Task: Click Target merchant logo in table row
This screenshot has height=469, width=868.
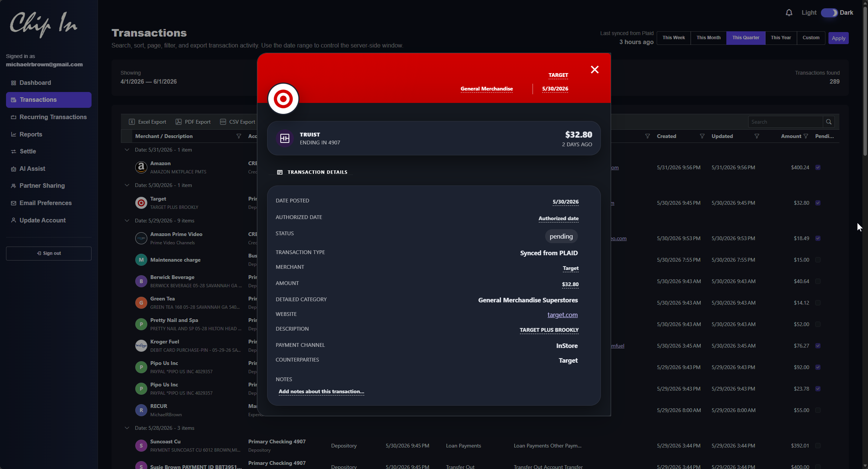Action: coord(141,203)
